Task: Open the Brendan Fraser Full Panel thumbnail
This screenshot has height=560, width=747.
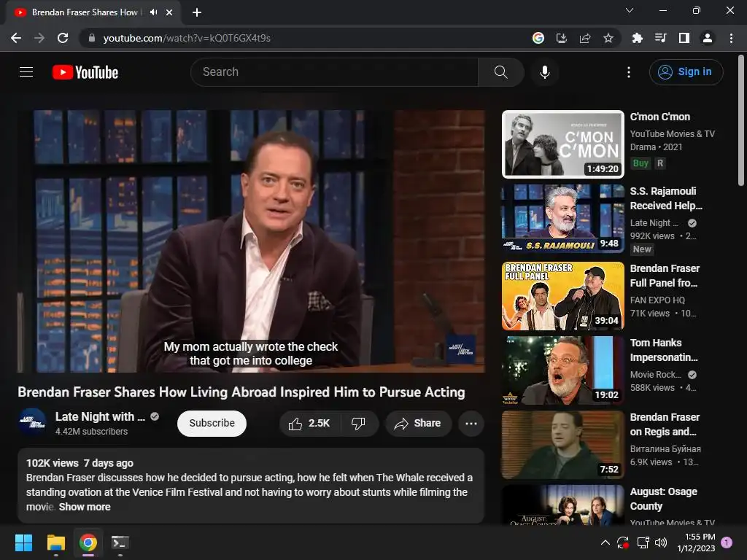Action: click(563, 296)
